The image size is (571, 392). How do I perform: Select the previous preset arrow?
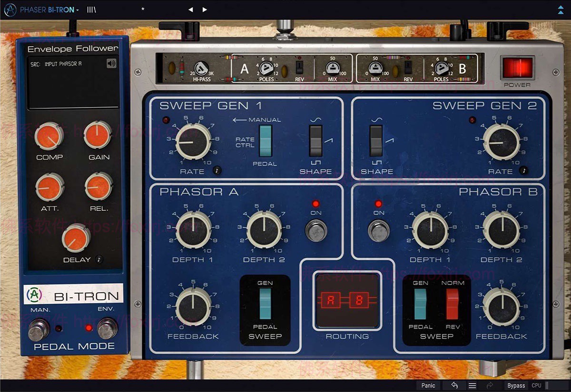[191, 10]
